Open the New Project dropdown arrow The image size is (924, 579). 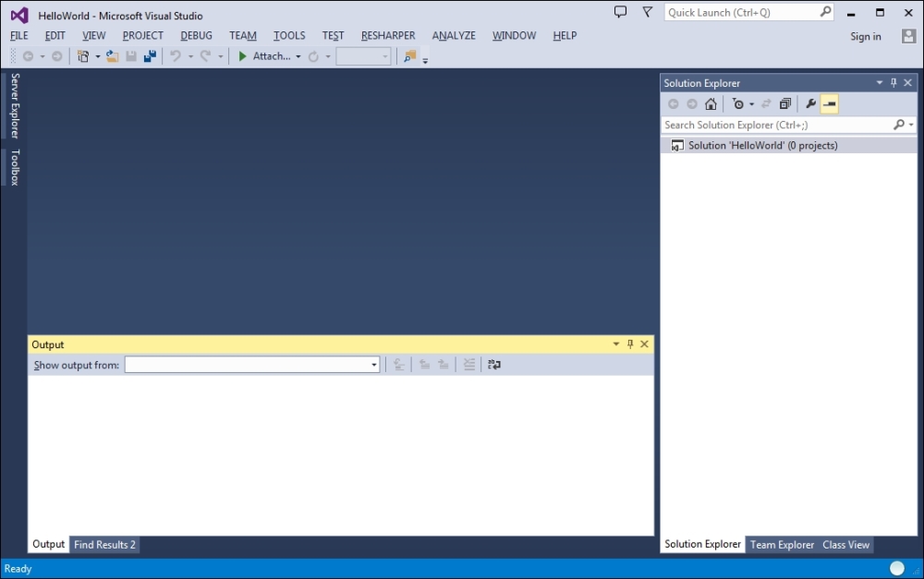click(x=98, y=56)
